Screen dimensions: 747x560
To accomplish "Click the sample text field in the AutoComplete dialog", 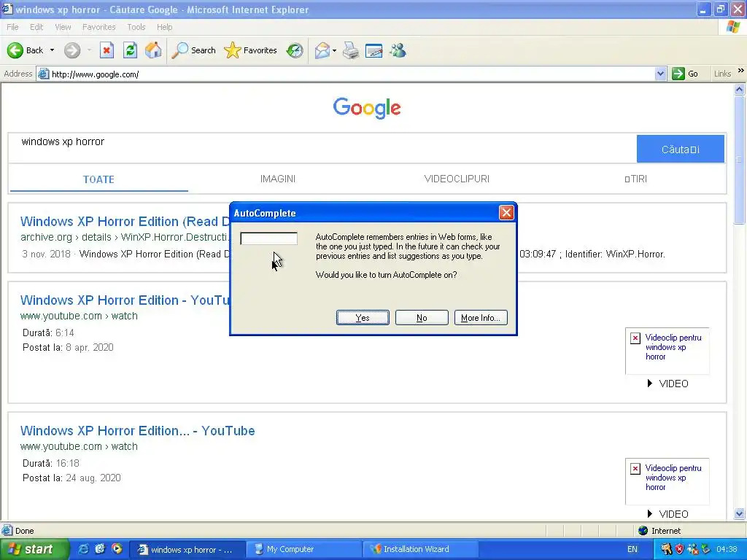I will coord(268,238).
